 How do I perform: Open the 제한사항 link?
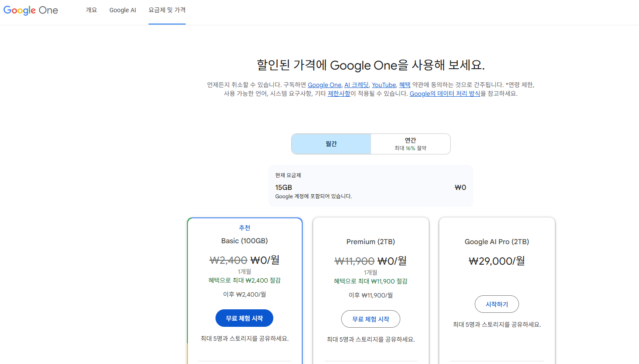coord(339,94)
